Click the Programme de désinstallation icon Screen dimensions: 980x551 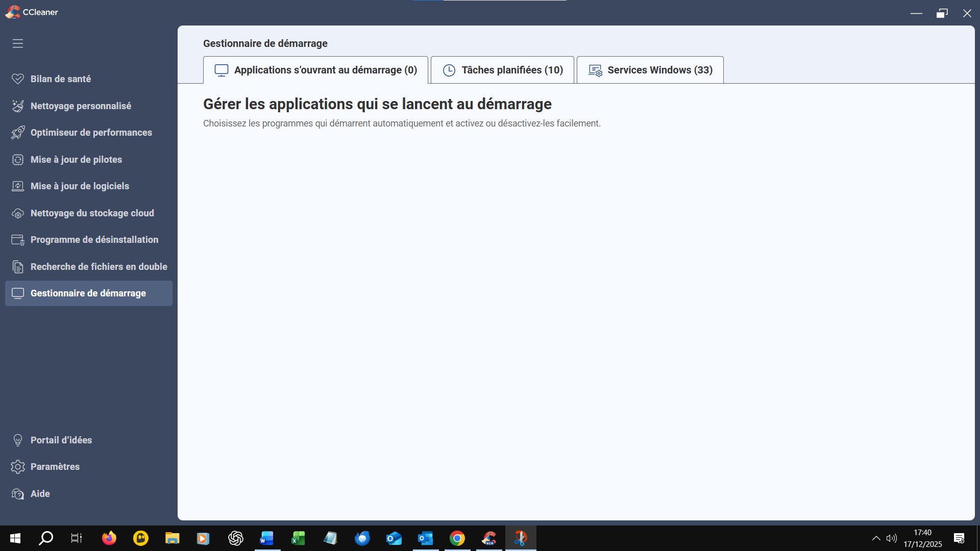tap(18, 240)
